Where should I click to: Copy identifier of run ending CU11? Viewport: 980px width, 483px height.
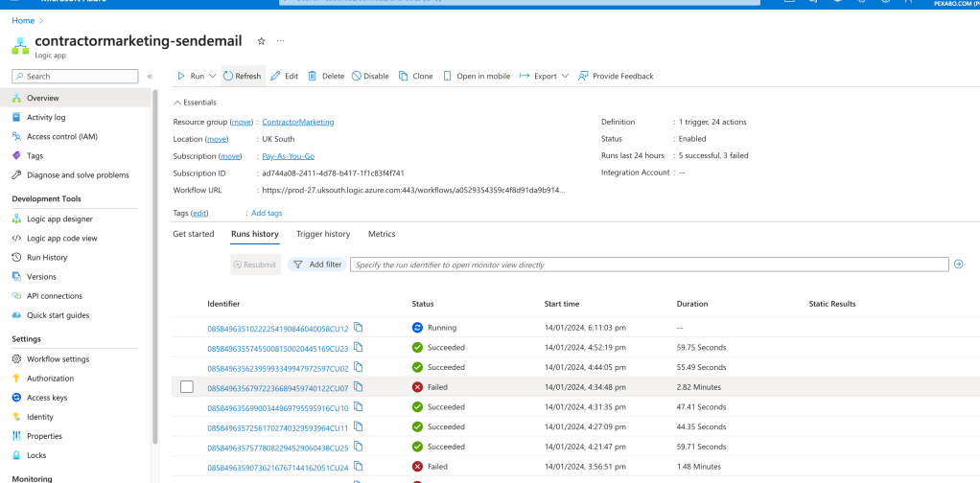point(358,426)
